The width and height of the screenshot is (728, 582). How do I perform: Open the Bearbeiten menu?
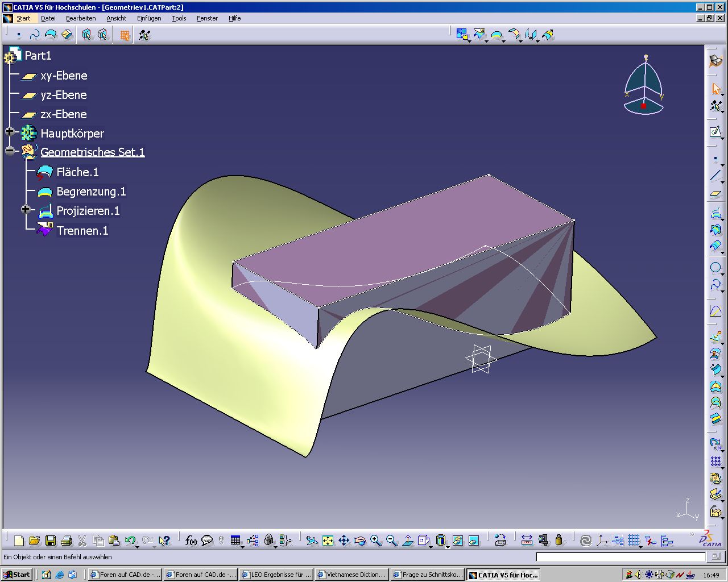point(81,18)
